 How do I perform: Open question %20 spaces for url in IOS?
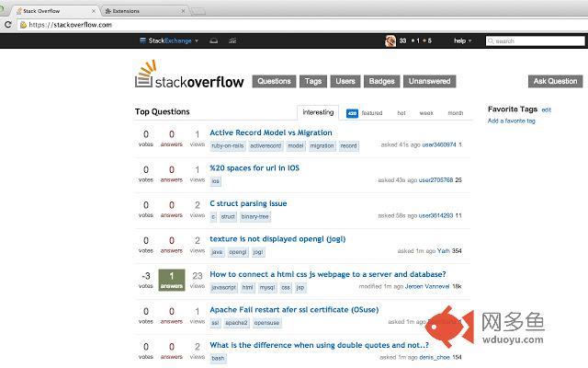tap(254, 167)
